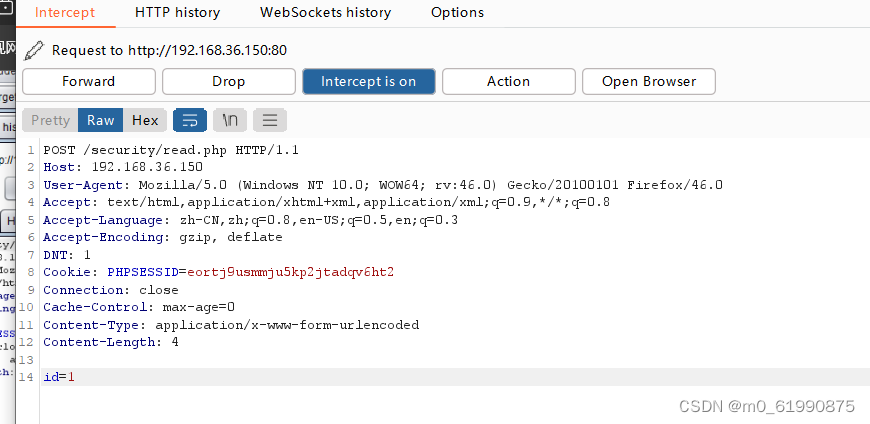Toggle the show non-printable characters (\n) icon
Screen dimensions: 870x424
tap(230, 120)
